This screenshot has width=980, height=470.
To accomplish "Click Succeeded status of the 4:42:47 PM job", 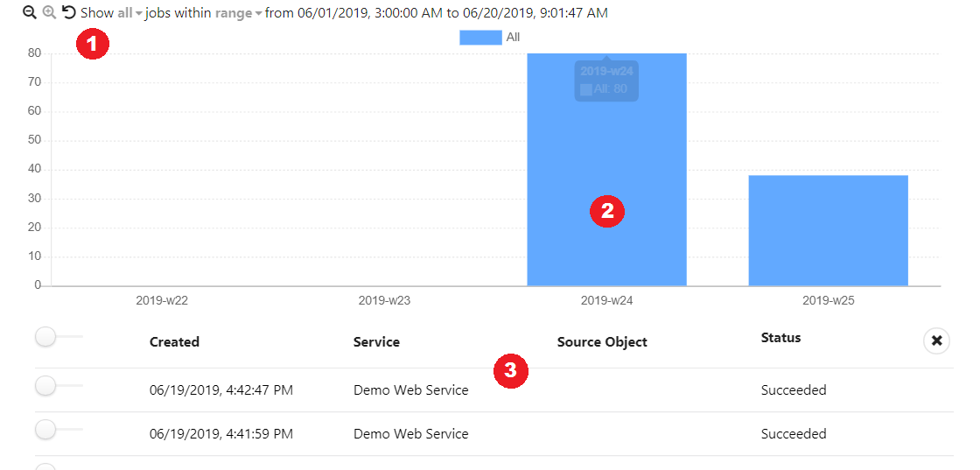I will click(x=793, y=390).
